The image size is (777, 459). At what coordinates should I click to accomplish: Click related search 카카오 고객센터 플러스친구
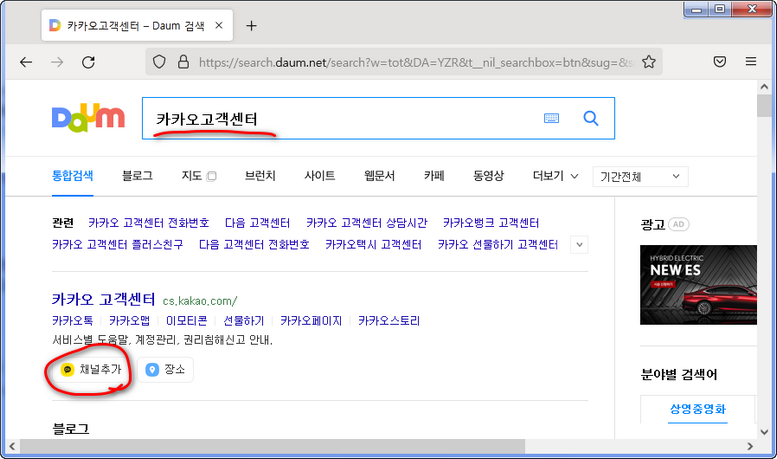(117, 245)
